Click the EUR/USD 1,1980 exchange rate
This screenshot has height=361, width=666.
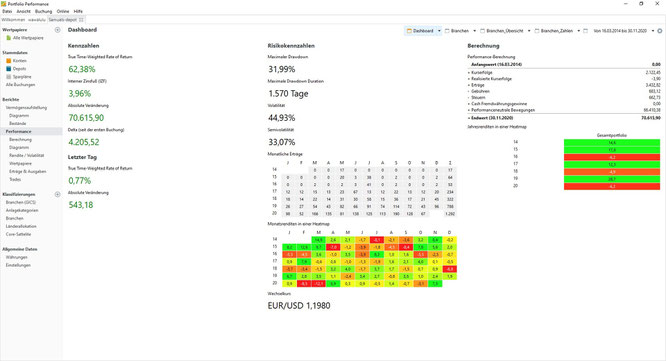pos(299,305)
